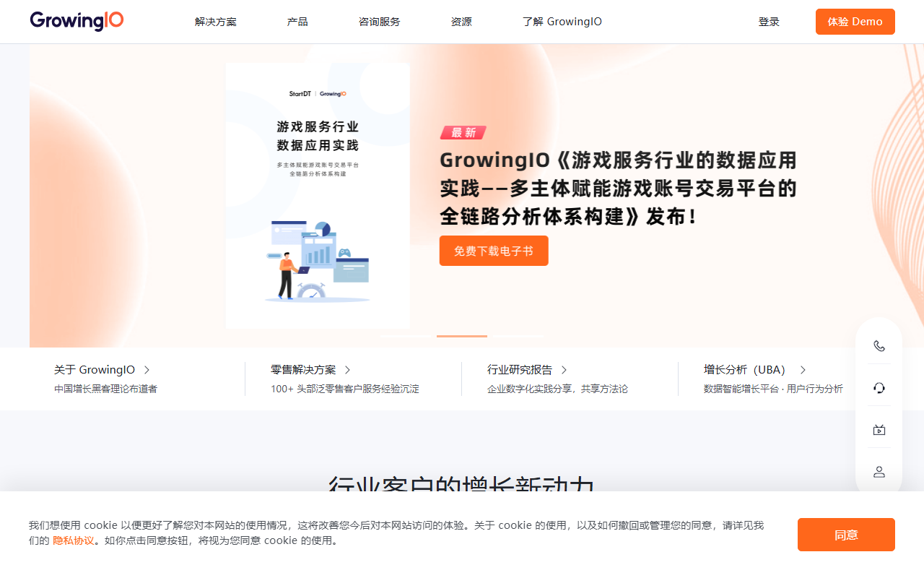Click the 最新 badge on banner
This screenshot has height=578, width=924.
click(x=463, y=132)
